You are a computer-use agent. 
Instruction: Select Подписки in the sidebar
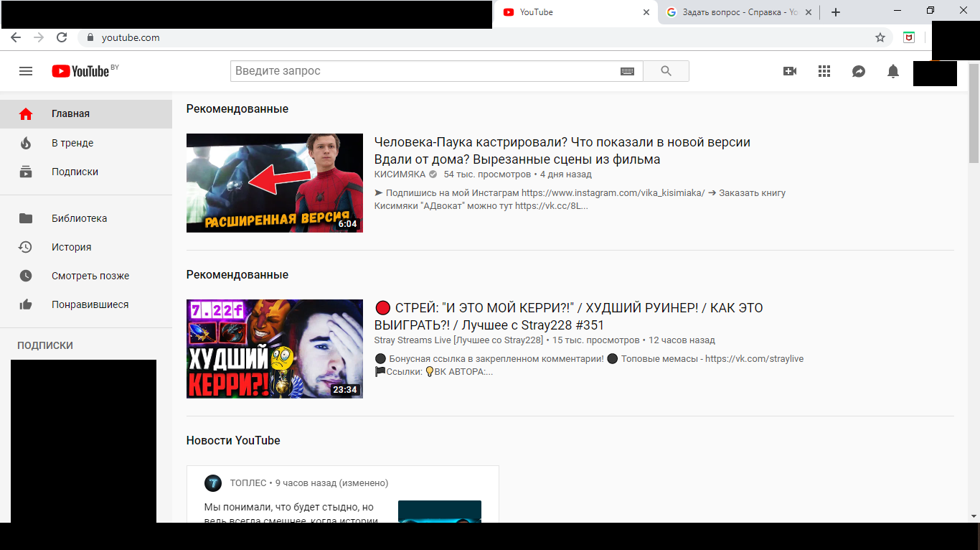(x=86, y=172)
